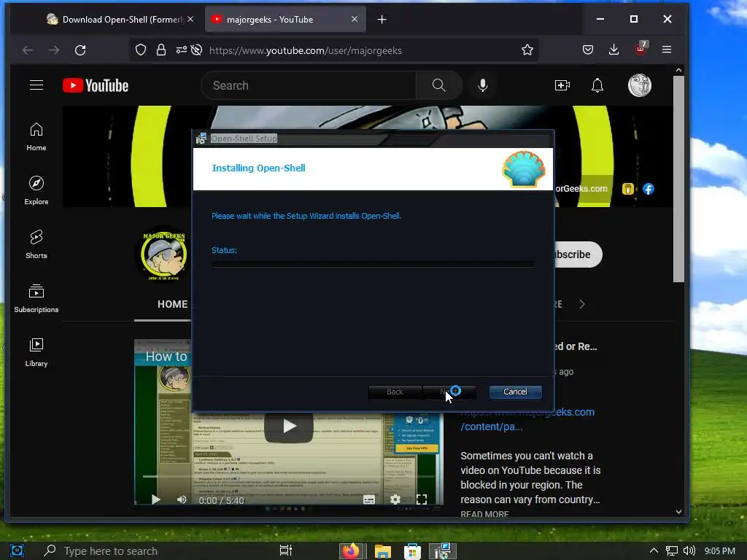This screenshot has height=560, width=747.
Task: Open the YouTube notifications bell
Action: click(597, 86)
